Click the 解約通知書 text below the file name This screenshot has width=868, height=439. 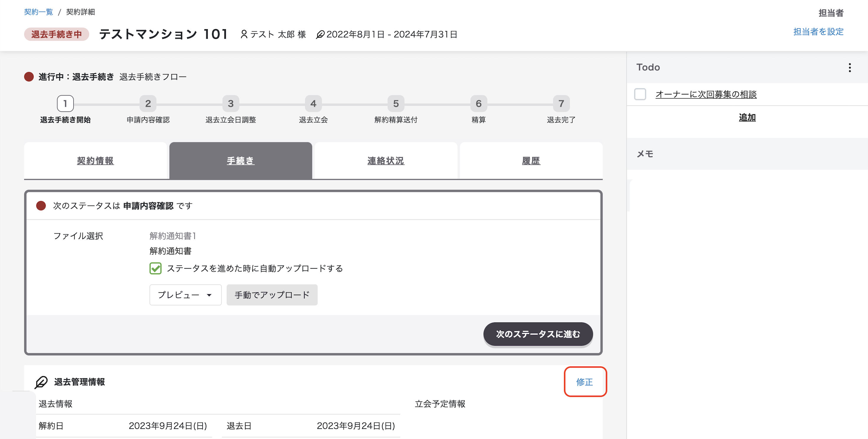click(171, 251)
